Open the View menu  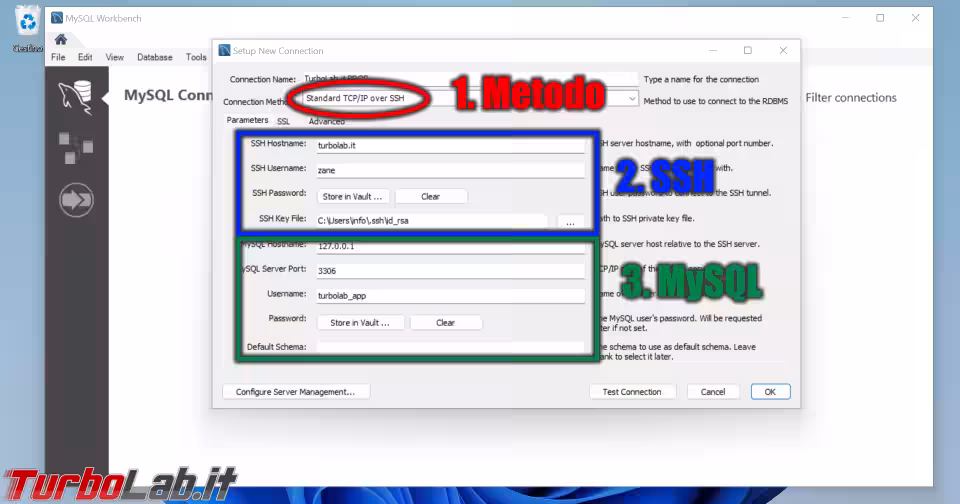tap(114, 57)
